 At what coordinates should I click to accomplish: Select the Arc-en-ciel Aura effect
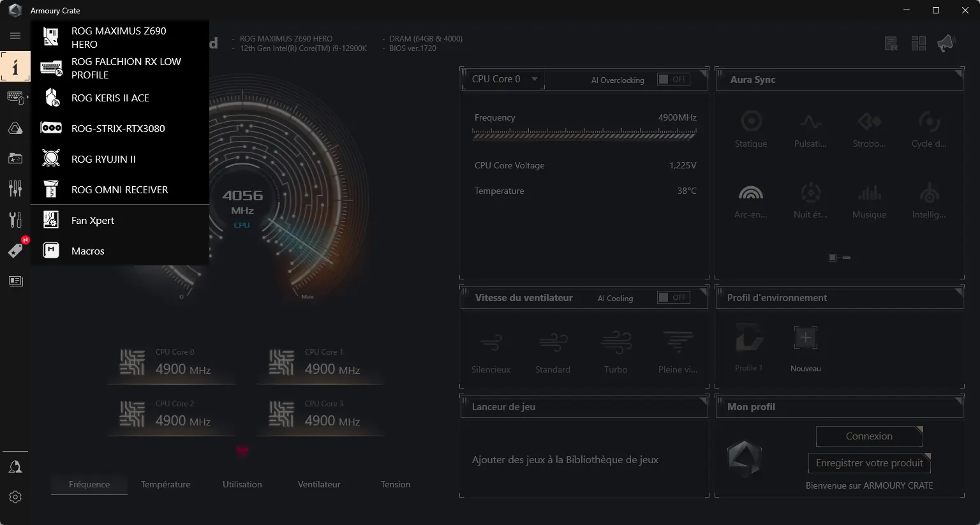pos(751,201)
